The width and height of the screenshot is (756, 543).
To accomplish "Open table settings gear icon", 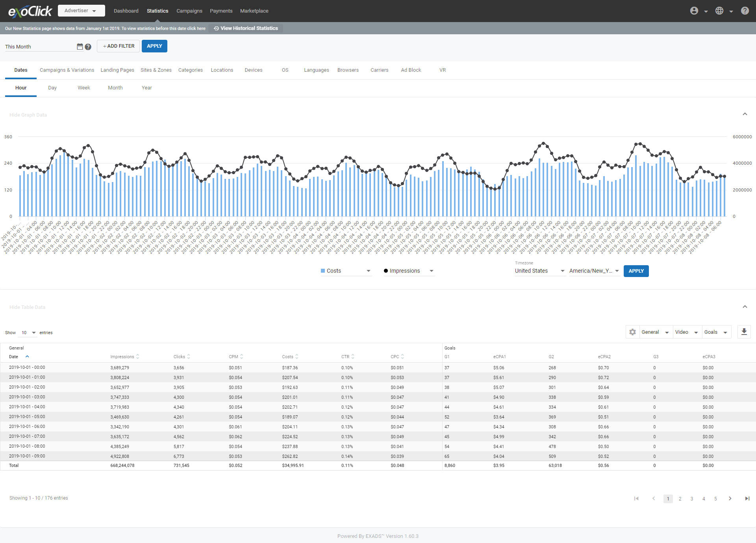I will tap(632, 332).
